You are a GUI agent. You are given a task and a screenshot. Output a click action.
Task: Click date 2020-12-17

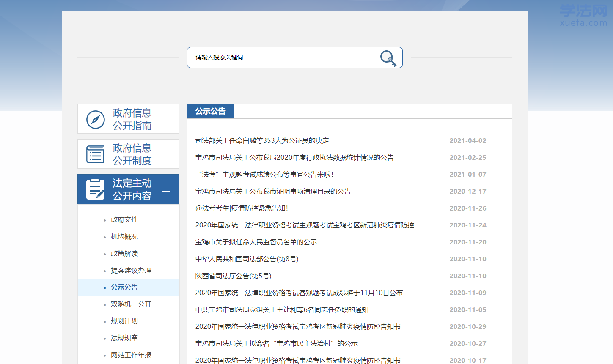(x=468, y=191)
